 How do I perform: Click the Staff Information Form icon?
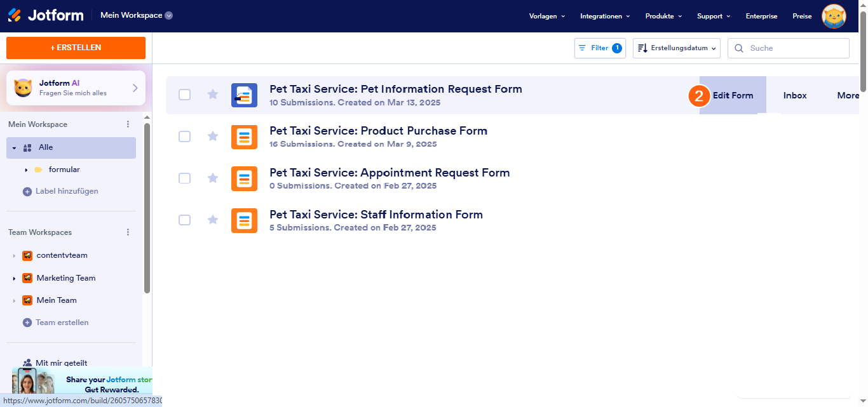pos(244,220)
